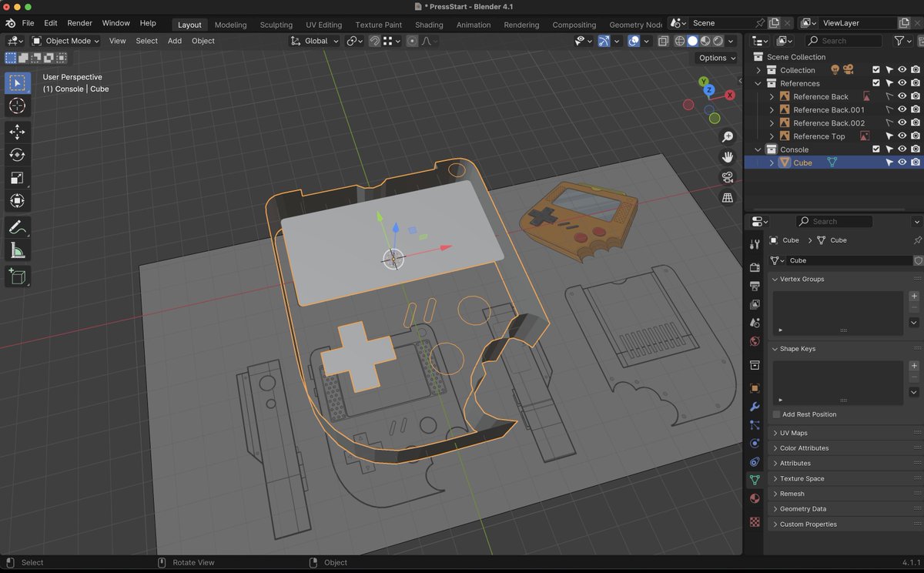Open Object Mode dropdown

tap(65, 41)
